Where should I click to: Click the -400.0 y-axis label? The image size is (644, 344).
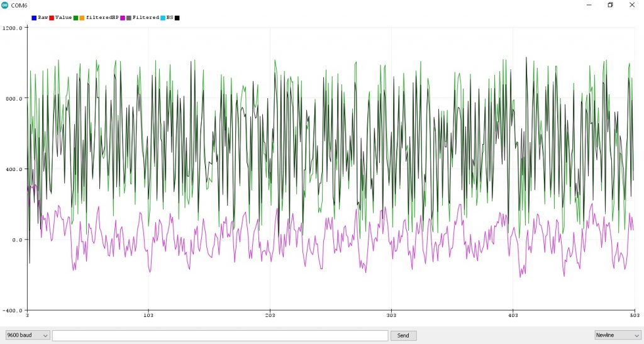(13, 310)
